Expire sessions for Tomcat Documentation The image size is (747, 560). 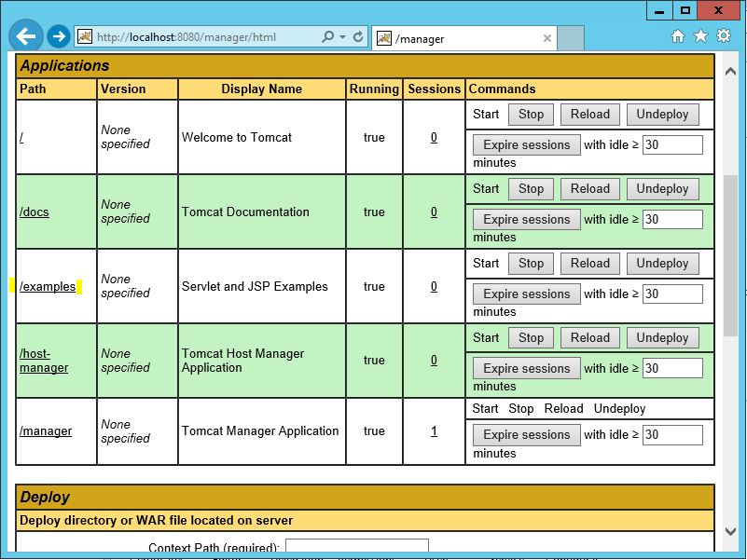(x=526, y=220)
